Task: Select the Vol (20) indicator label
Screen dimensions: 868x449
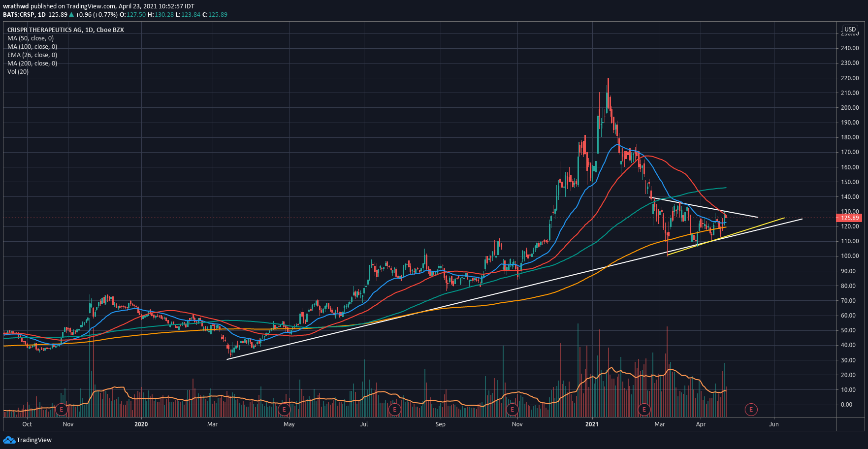Action: pyautogui.click(x=18, y=72)
